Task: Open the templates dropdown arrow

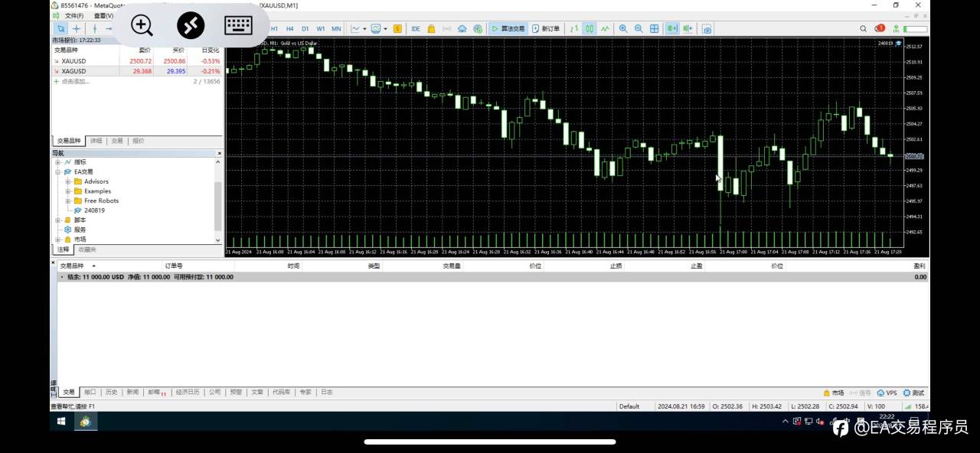Action: (x=385, y=28)
